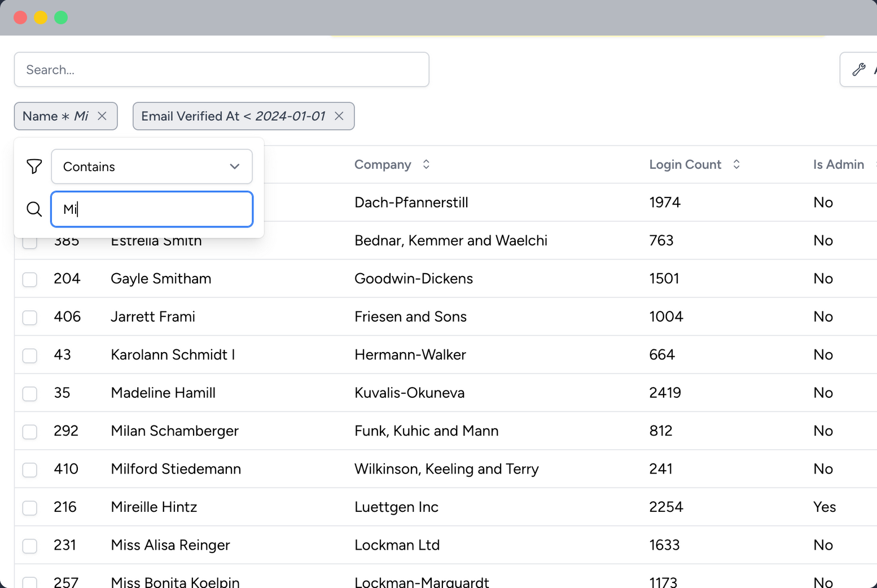
Task: Click the Lockman Ltd company cell
Action: 397,545
